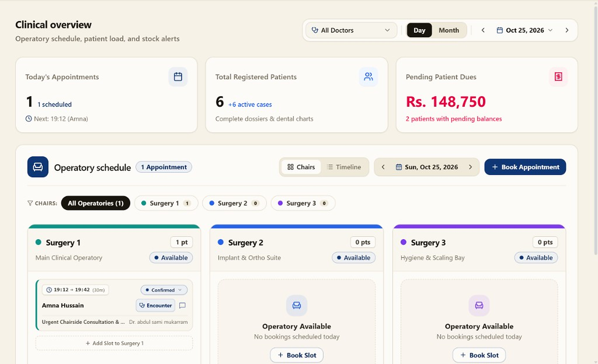
Task: Go to previous day with the top left arrow
Action: [x=483, y=30]
